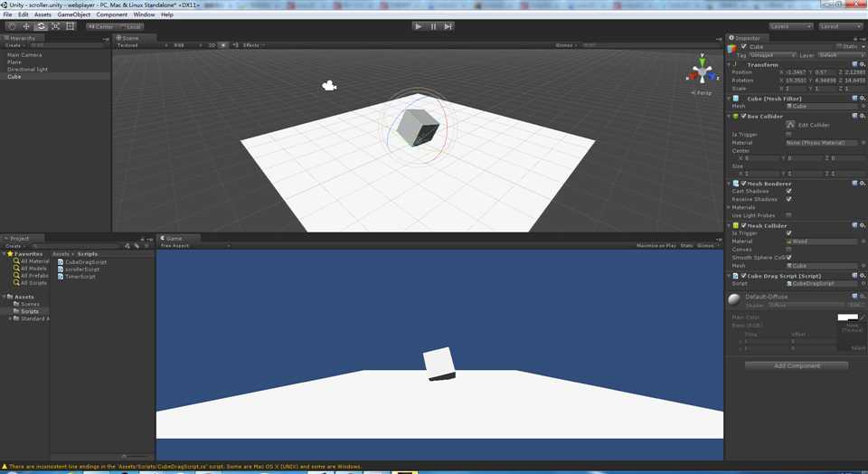Open the Tag dropdown
This screenshot has height=474, width=868.
pos(772,55)
